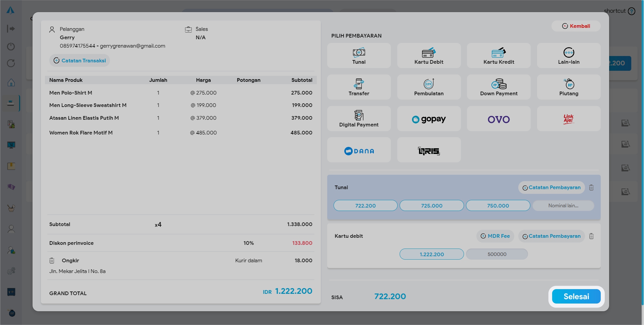
Task: Pick the GoPay payment method
Action: pos(428,119)
